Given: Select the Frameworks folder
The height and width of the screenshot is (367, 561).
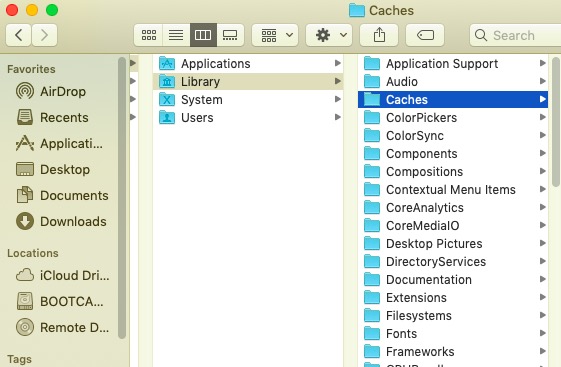Looking at the screenshot, I should (453, 352).
